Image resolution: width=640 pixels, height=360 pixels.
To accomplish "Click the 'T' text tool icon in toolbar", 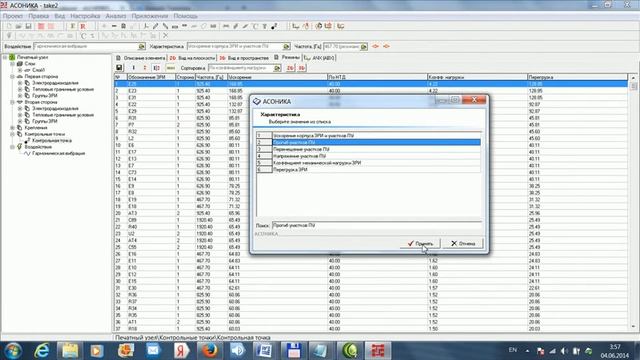I will pyautogui.click(x=264, y=26).
